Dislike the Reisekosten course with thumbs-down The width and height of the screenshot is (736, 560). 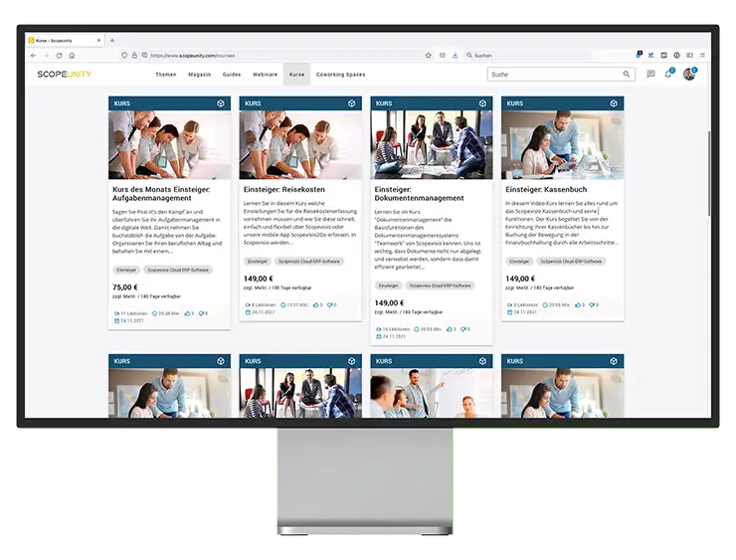330,305
